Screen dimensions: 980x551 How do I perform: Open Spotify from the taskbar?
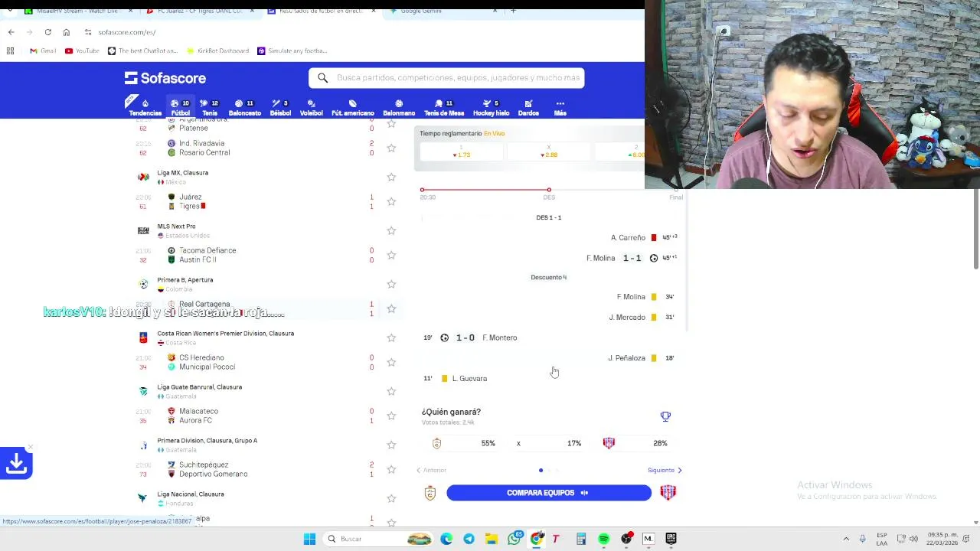pos(604,539)
